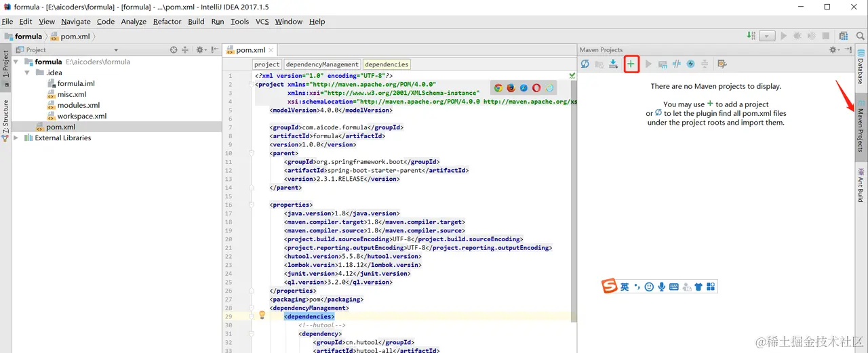Add Maven project with green plus icon
Screen dimensions: 868x353
[x=631, y=64]
